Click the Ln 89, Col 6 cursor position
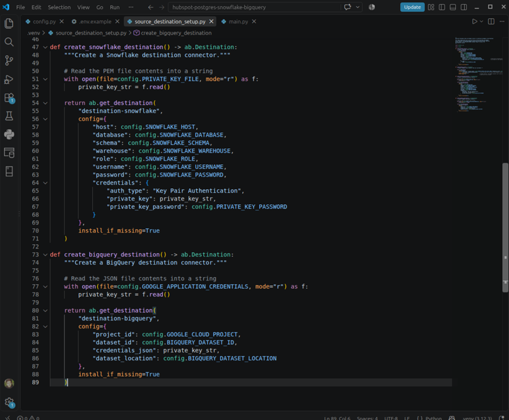The width and height of the screenshot is (509, 420). point(337,418)
